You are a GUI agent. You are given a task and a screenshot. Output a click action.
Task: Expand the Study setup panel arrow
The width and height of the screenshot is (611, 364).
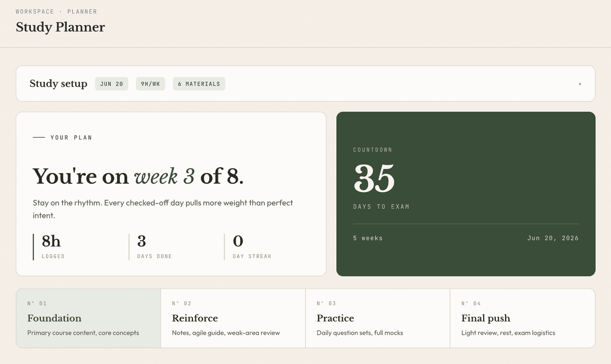pyautogui.click(x=580, y=84)
